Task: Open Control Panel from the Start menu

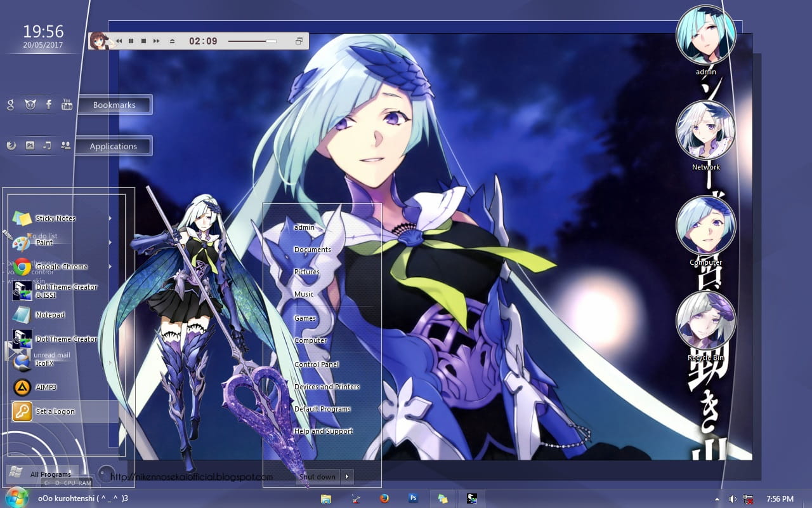Action: tap(317, 364)
